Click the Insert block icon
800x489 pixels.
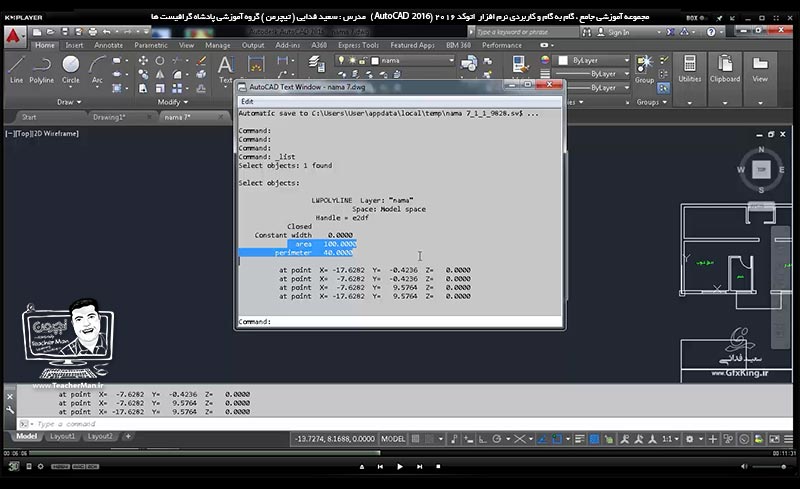pyautogui.click(x=468, y=64)
